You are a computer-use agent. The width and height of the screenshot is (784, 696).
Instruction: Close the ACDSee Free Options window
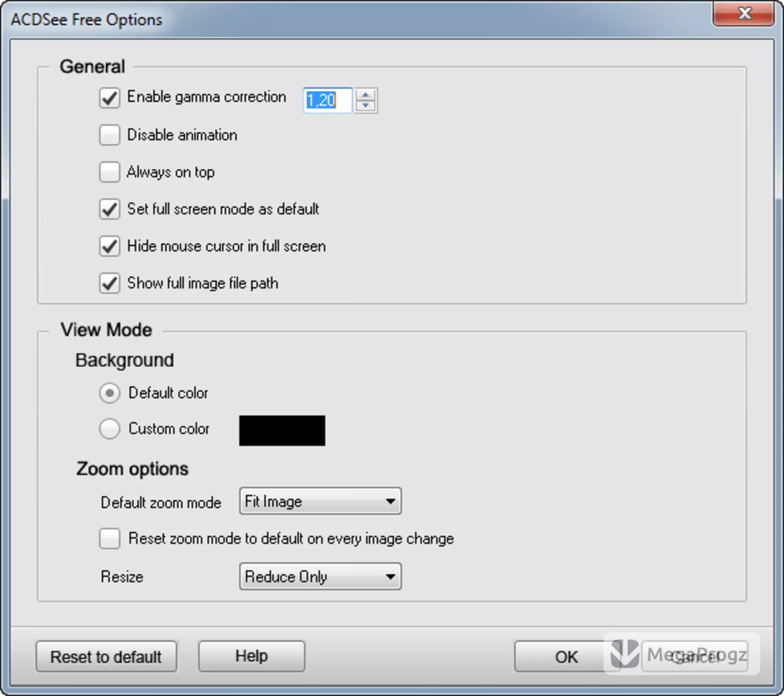click(744, 14)
